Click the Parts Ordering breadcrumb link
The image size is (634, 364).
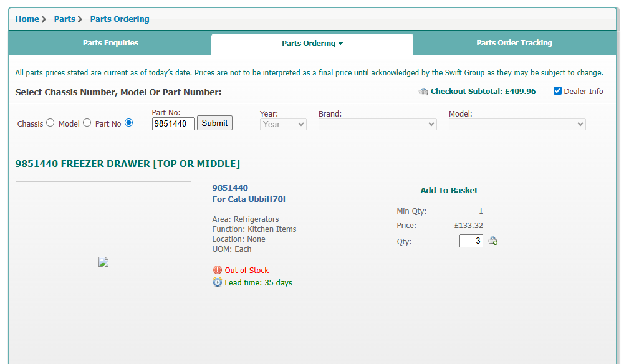pyautogui.click(x=120, y=19)
